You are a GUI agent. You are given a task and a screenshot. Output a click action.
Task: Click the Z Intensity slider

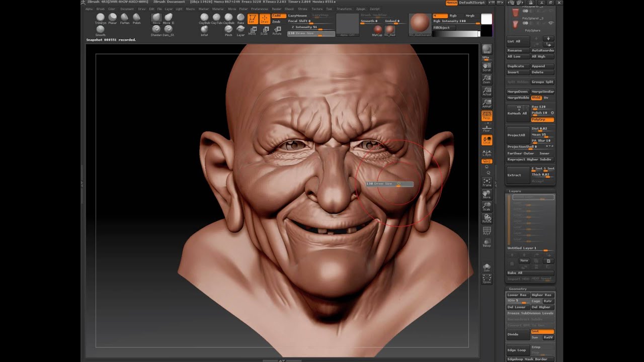point(310,27)
